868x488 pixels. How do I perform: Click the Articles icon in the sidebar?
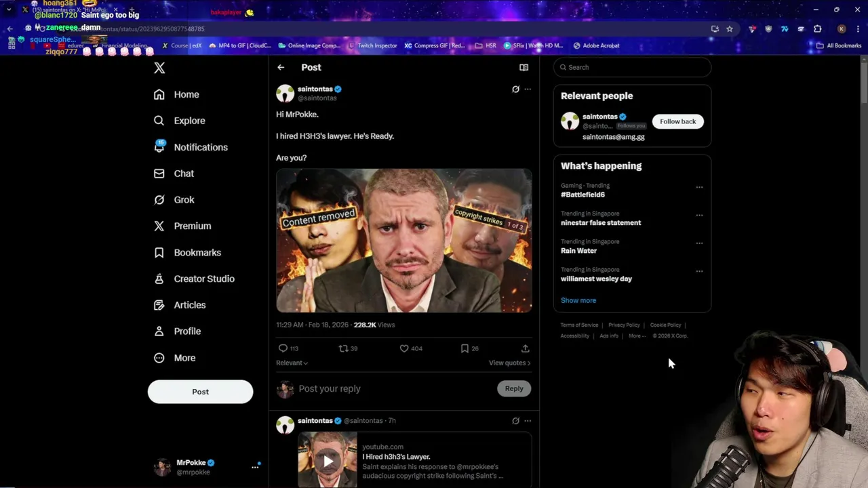(159, 305)
